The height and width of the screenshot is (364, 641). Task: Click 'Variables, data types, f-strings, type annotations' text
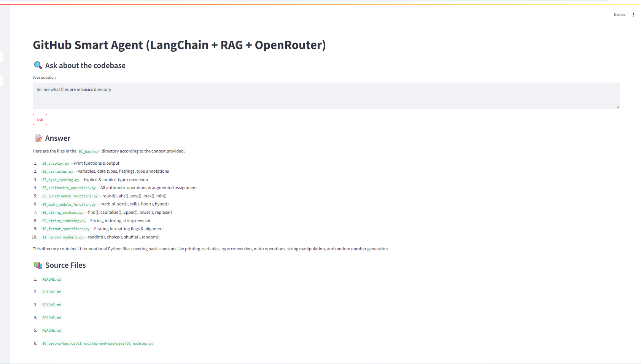coord(123,171)
